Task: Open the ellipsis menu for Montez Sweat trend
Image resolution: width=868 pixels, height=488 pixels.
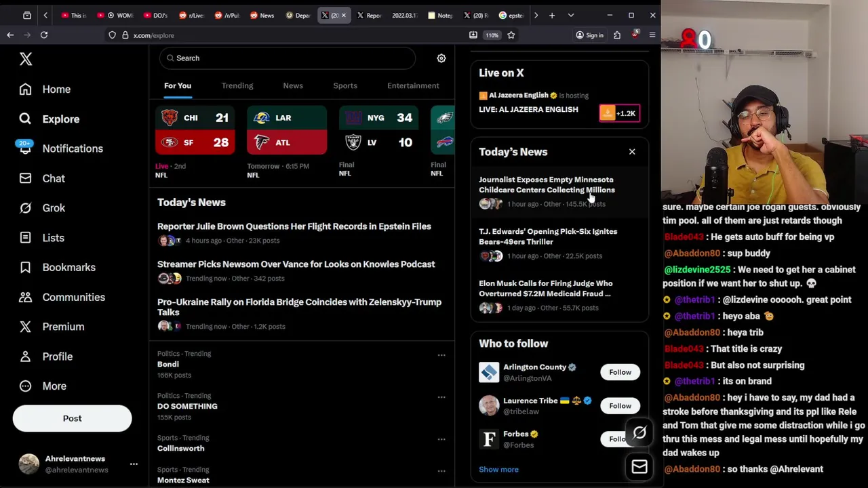Action: 441,471
